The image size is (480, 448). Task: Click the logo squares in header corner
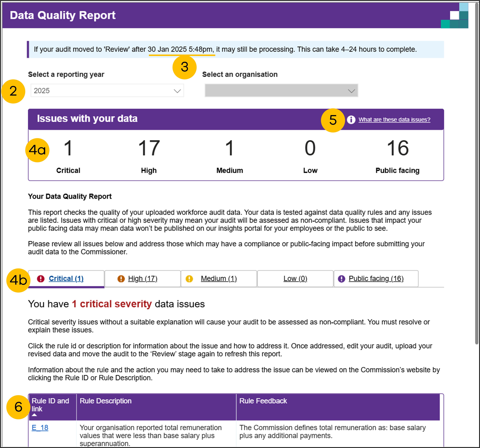click(455, 16)
